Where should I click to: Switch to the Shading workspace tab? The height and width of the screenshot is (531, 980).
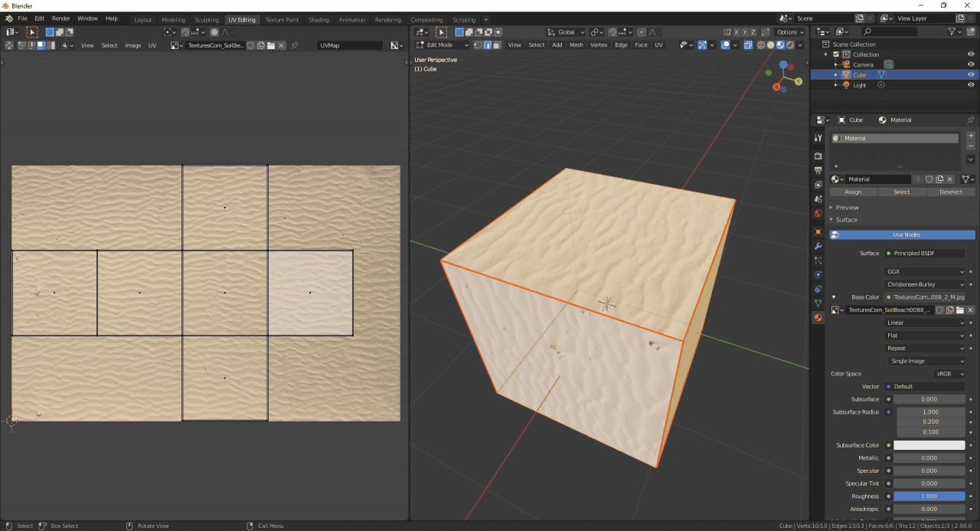(x=318, y=19)
